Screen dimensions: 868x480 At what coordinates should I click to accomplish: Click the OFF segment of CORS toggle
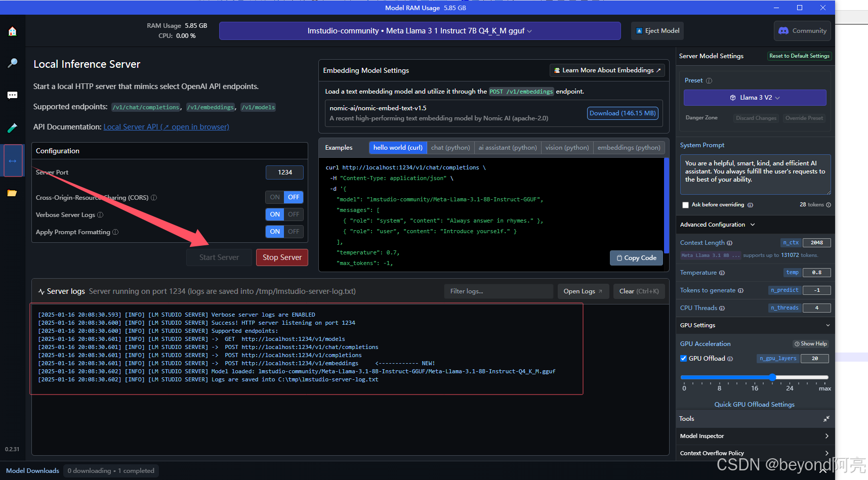point(294,197)
